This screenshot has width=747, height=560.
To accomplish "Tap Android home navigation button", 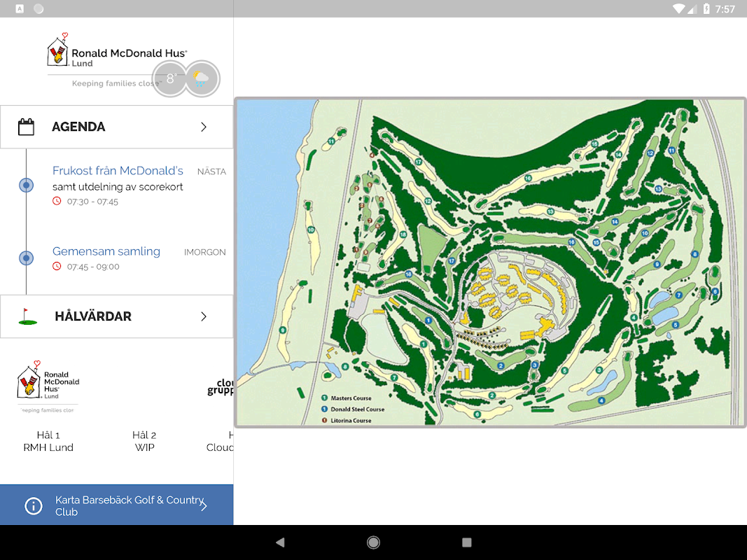I will pos(374,542).
